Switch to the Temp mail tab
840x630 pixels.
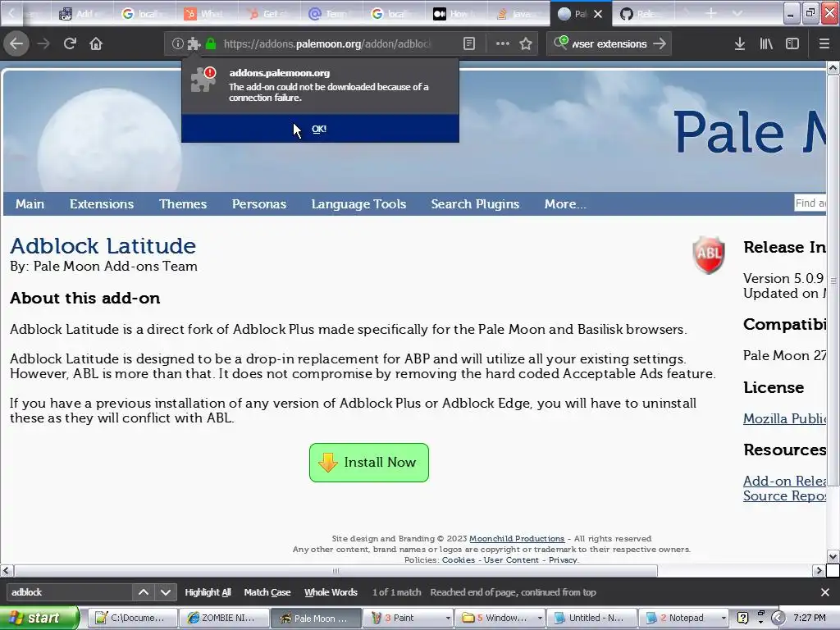pyautogui.click(x=331, y=14)
